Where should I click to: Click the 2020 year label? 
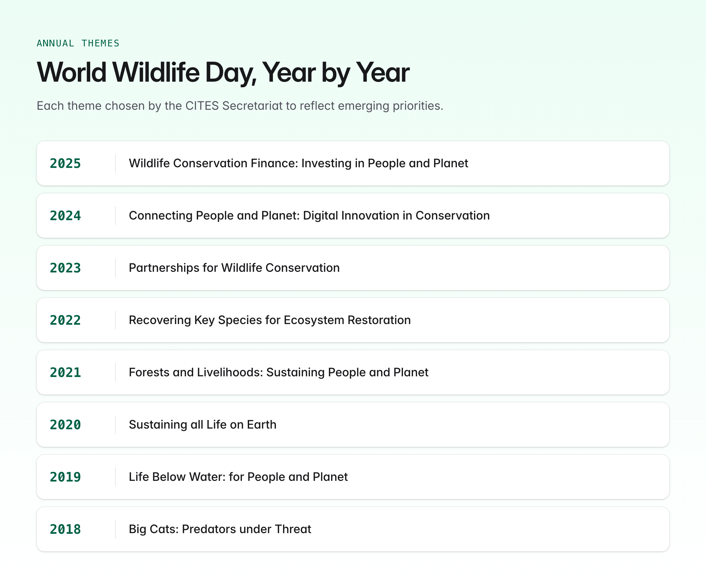click(x=65, y=425)
